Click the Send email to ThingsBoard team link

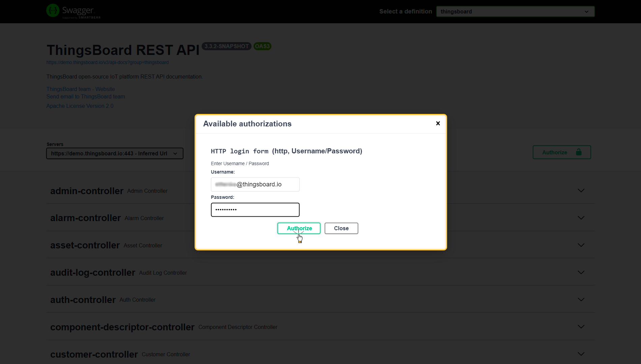[x=86, y=96]
